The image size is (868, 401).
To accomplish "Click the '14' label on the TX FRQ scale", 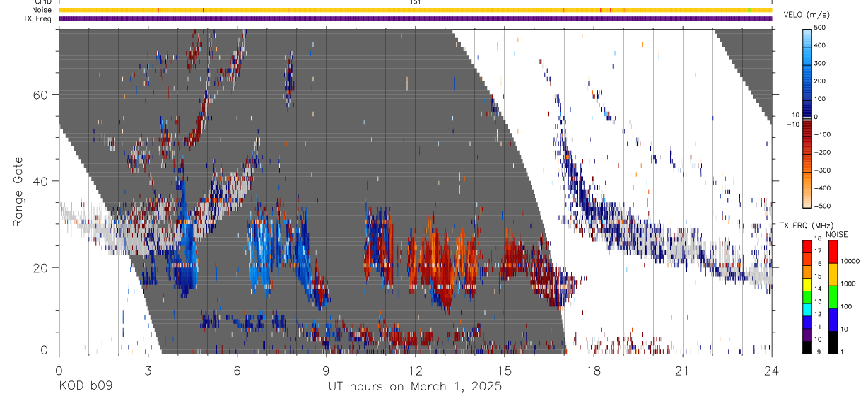I will pos(818,289).
